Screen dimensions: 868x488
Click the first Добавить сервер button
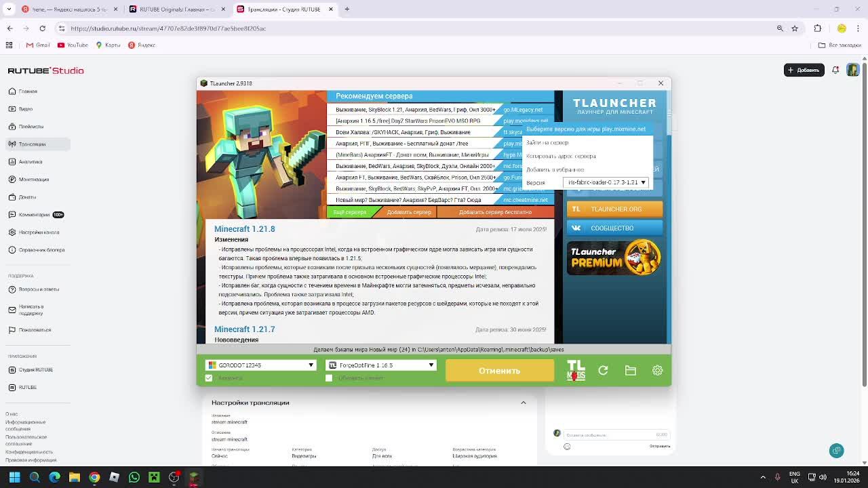[409, 212]
